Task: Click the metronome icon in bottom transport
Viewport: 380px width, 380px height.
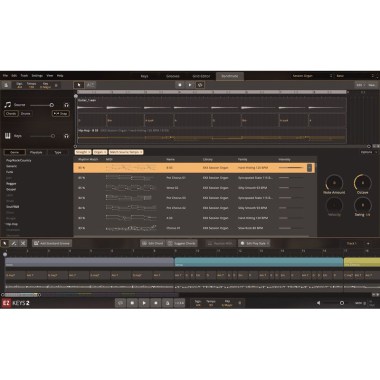Action: [167, 303]
